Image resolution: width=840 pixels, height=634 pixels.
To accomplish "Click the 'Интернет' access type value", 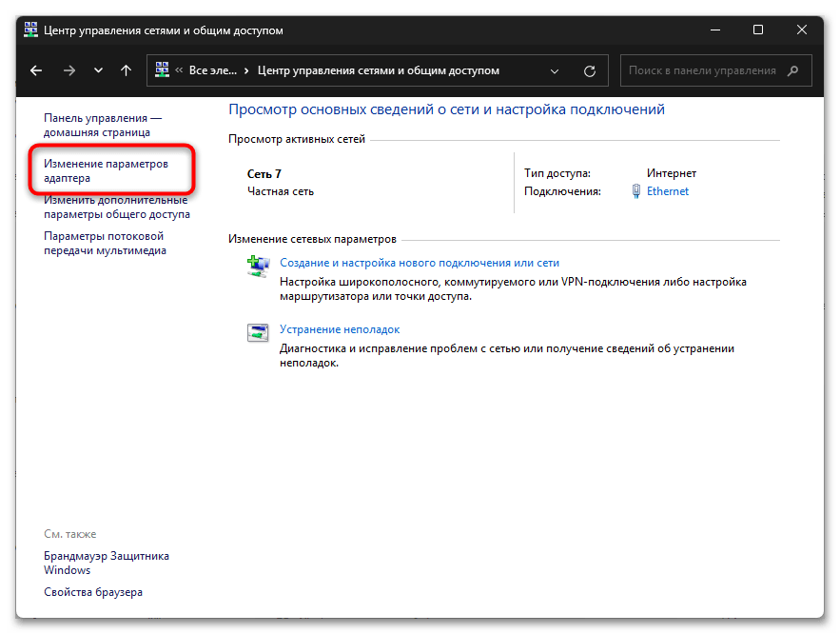I will (x=672, y=173).
